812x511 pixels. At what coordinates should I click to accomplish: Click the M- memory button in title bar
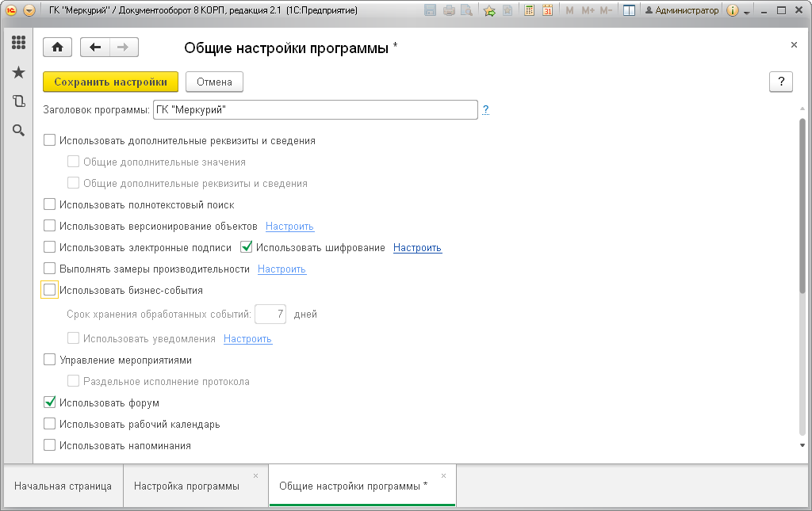coord(606,10)
